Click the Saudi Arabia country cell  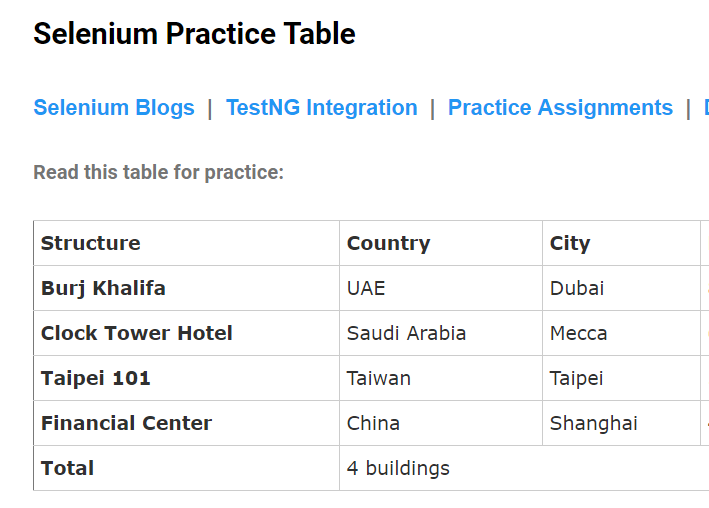coord(441,333)
